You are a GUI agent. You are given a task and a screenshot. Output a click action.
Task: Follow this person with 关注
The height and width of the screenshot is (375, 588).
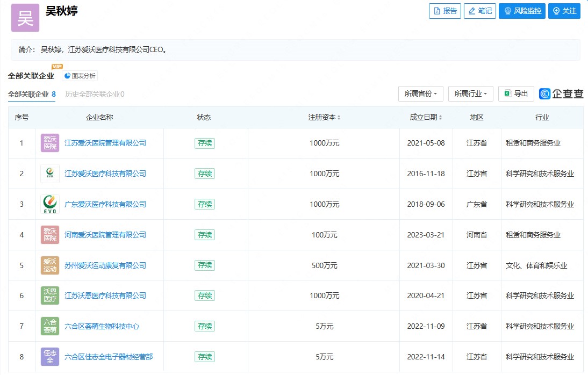click(564, 11)
